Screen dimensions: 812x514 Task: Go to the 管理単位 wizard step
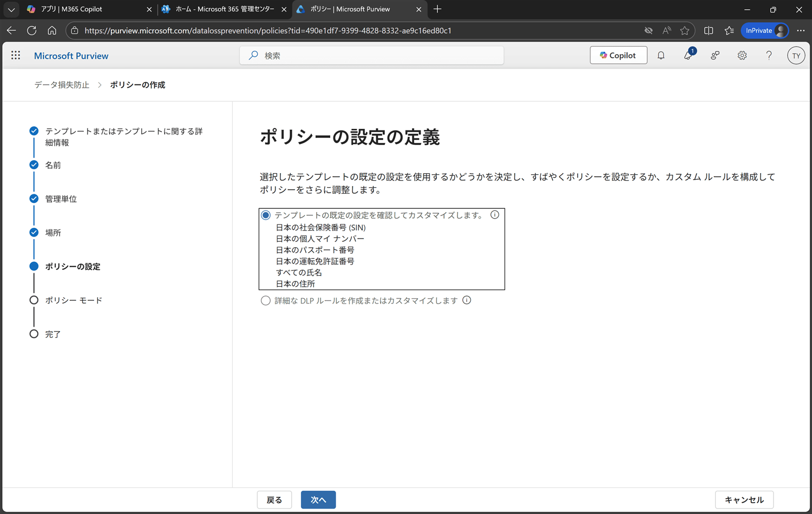click(61, 199)
